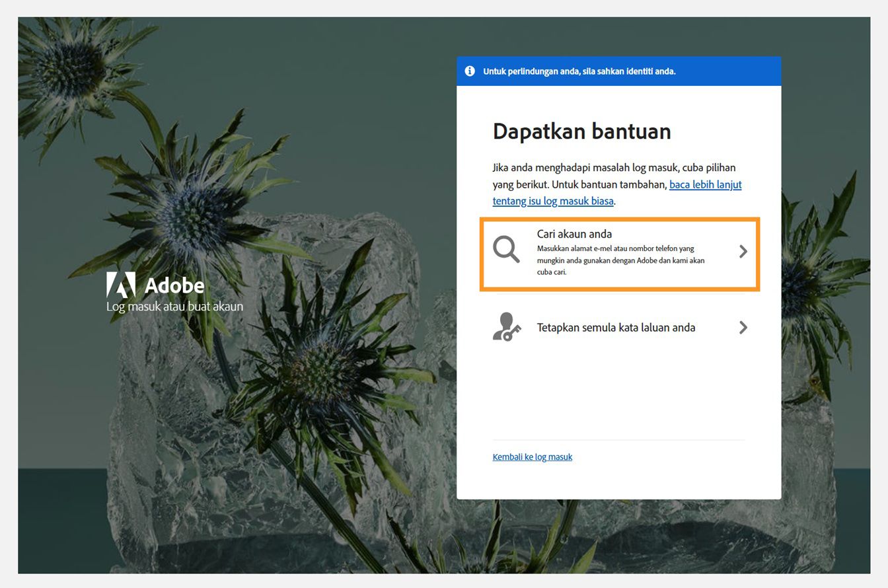Image resolution: width=888 pixels, height=588 pixels.
Task: Select the Cari akaun anda option
Action: coord(575,234)
